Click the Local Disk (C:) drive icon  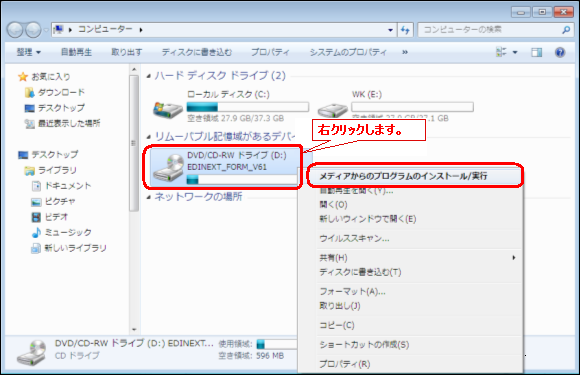[x=168, y=110]
